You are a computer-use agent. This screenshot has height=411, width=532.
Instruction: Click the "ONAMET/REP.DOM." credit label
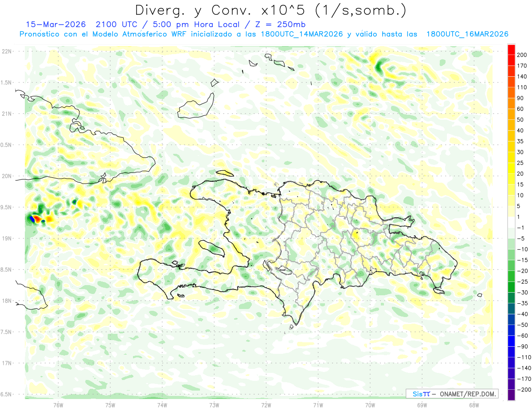pyautogui.click(x=468, y=394)
